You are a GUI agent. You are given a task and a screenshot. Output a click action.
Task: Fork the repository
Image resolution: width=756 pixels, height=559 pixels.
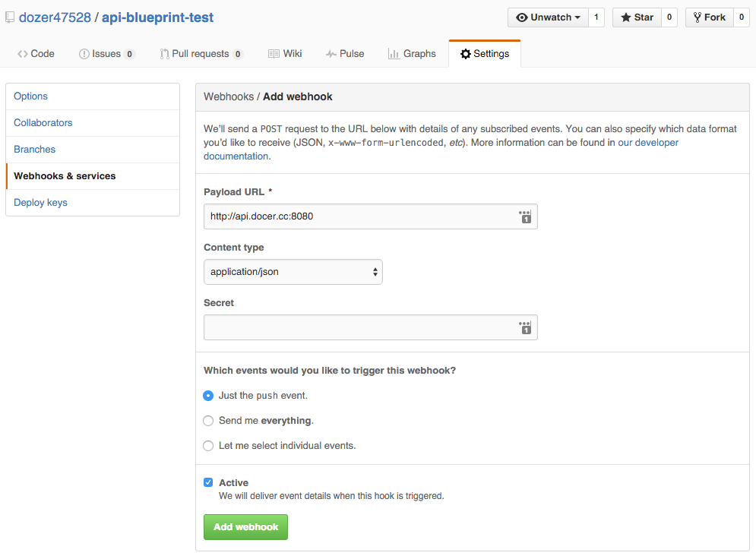(x=709, y=17)
